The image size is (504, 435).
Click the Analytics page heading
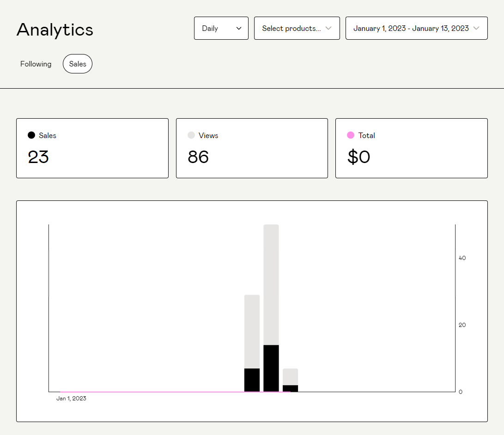click(55, 30)
